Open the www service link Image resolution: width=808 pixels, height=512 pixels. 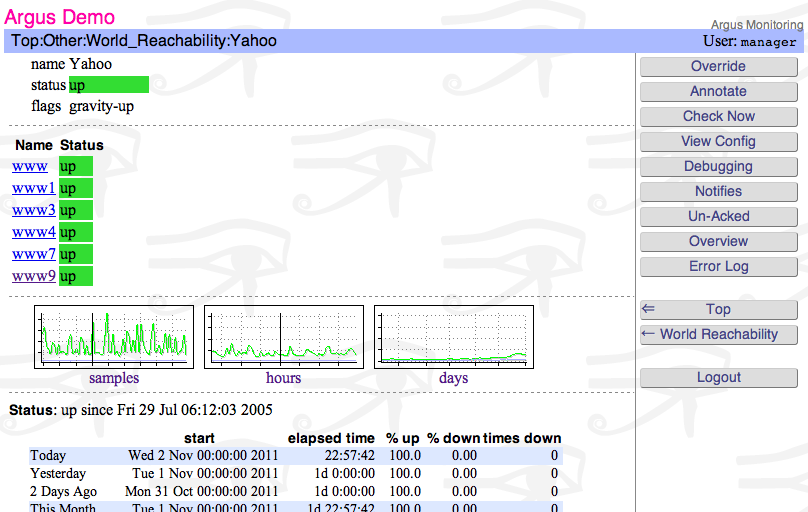pyautogui.click(x=30, y=166)
